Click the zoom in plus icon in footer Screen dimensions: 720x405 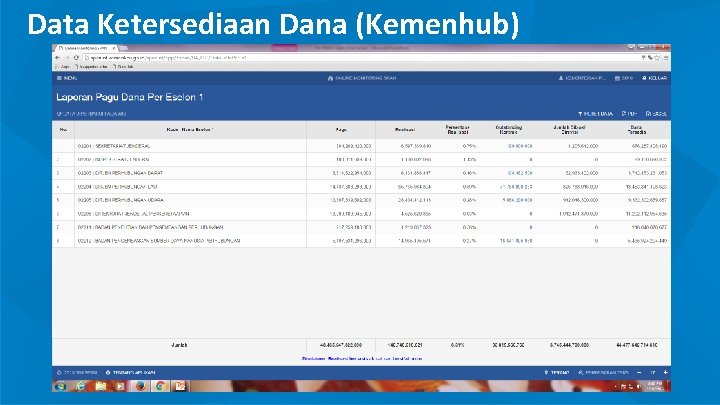665,372
